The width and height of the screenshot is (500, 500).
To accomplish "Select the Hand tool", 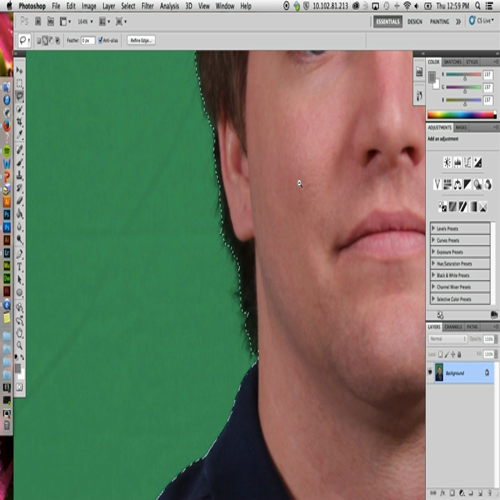I will [x=19, y=333].
